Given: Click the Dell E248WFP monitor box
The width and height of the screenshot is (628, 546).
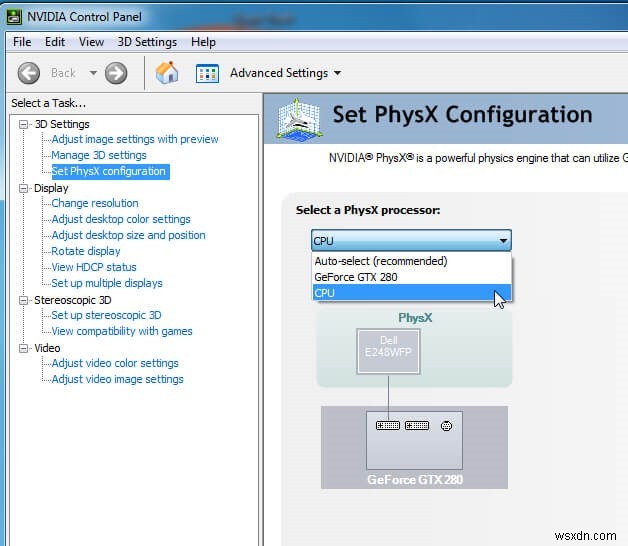Looking at the screenshot, I should coord(388,351).
